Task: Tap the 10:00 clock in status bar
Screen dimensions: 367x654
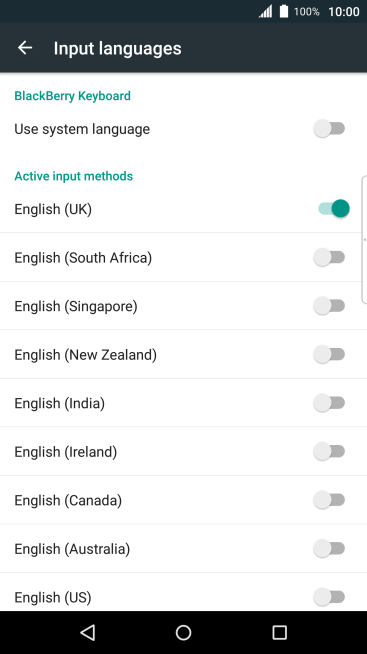Action: point(344,12)
